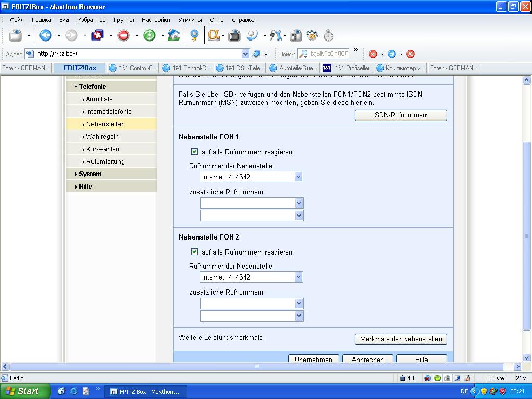Click the info panel toolbar icon

click(296, 35)
